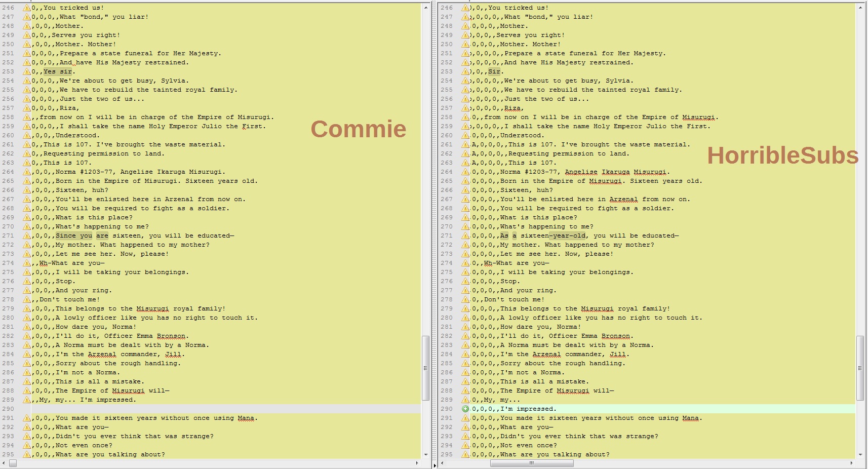Click warning icon beside 'Don't touch me!' left pane
Screen dimensions: 868x469
click(x=27, y=299)
